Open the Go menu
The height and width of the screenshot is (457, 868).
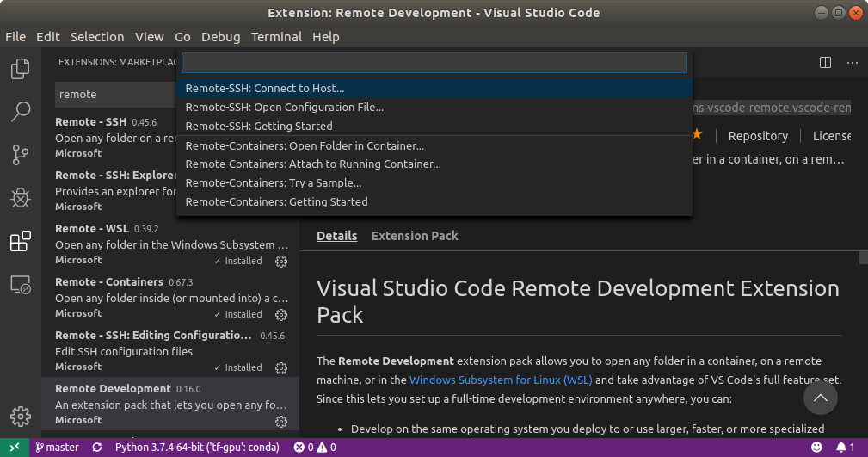(x=182, y=37)
